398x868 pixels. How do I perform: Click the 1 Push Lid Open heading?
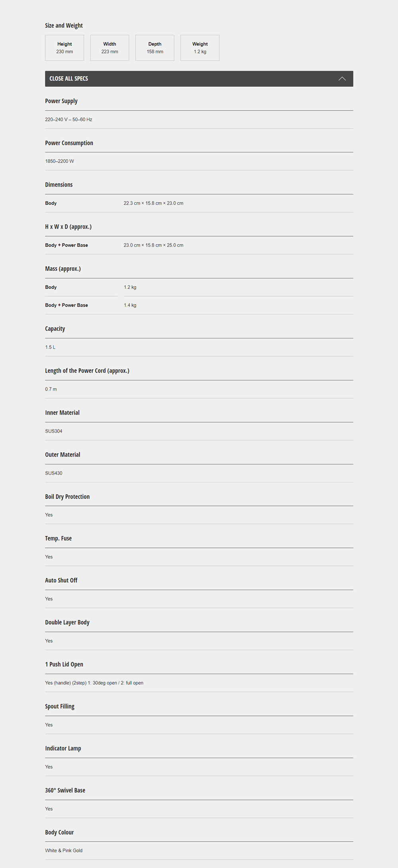point(64,665)
